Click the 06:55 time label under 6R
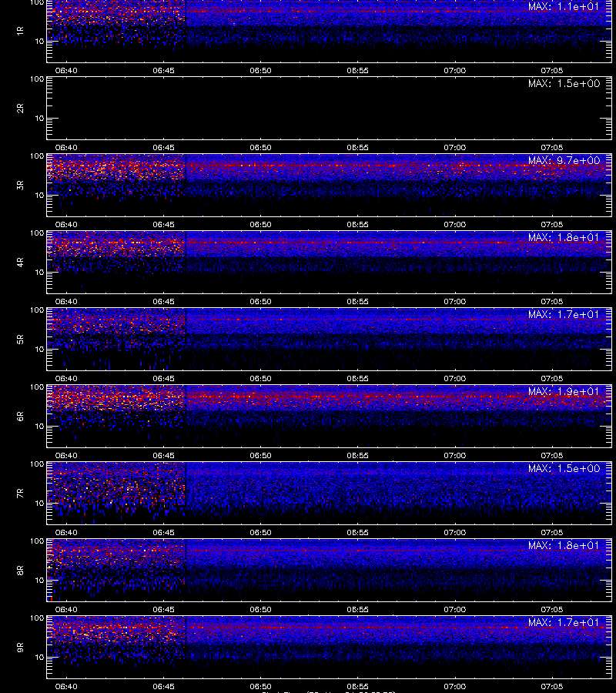 357,455
